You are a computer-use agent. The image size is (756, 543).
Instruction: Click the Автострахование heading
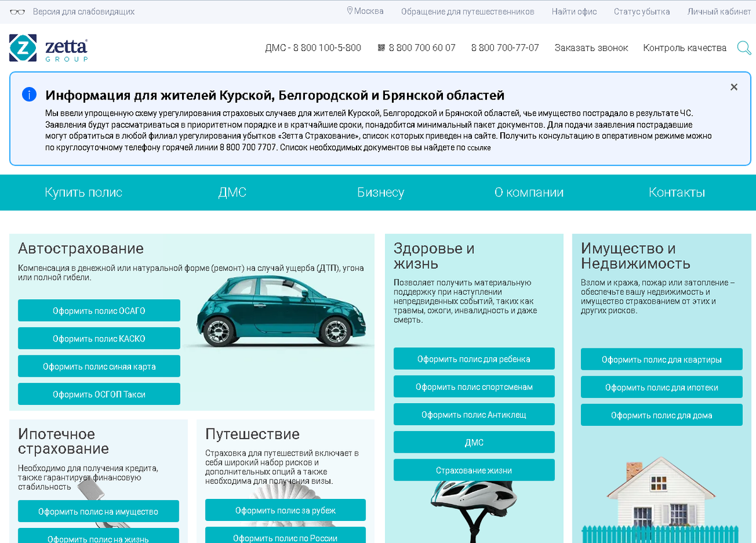click(81, 248)
